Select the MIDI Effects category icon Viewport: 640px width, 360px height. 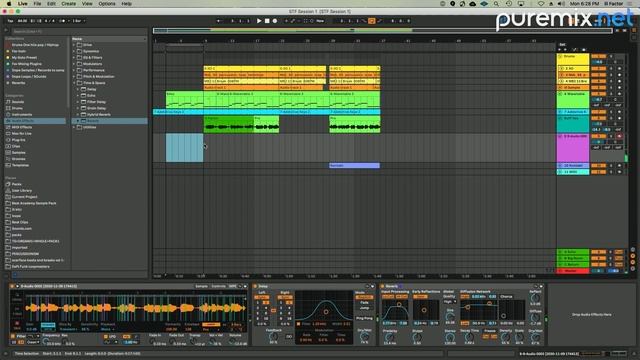(8, 127)
